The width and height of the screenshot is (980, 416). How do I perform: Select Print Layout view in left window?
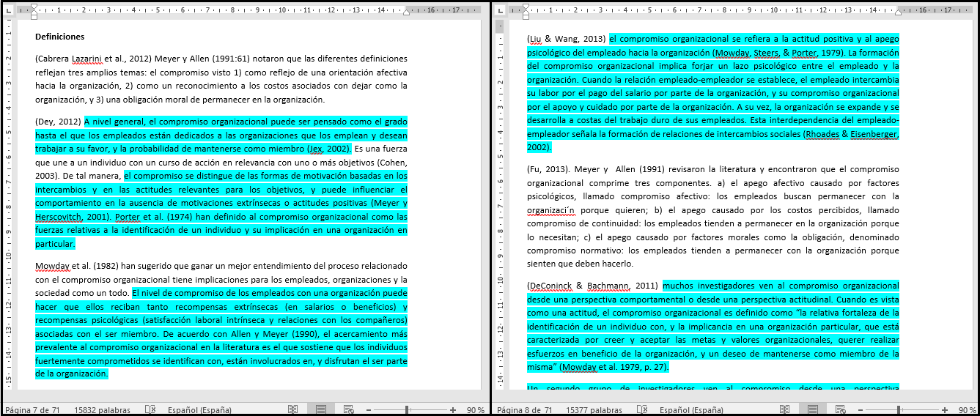pyautogui.click(x=320, y=409)
